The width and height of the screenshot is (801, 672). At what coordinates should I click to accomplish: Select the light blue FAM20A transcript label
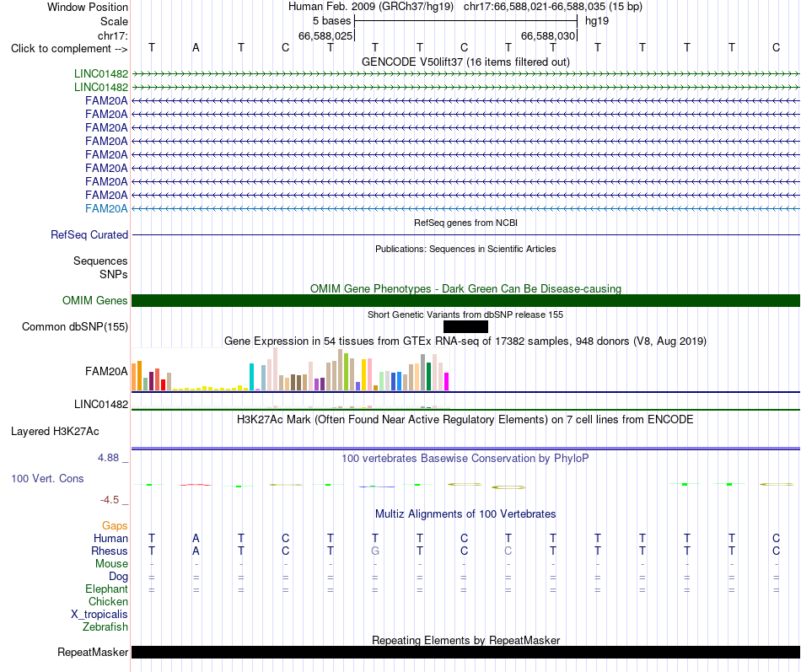pos(106,208)
